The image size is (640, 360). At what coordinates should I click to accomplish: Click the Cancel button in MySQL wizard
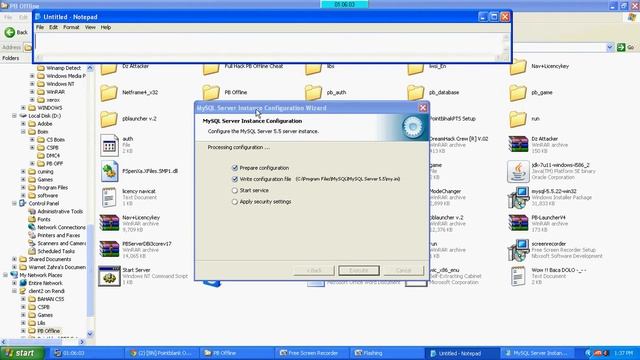click(404, 270)
